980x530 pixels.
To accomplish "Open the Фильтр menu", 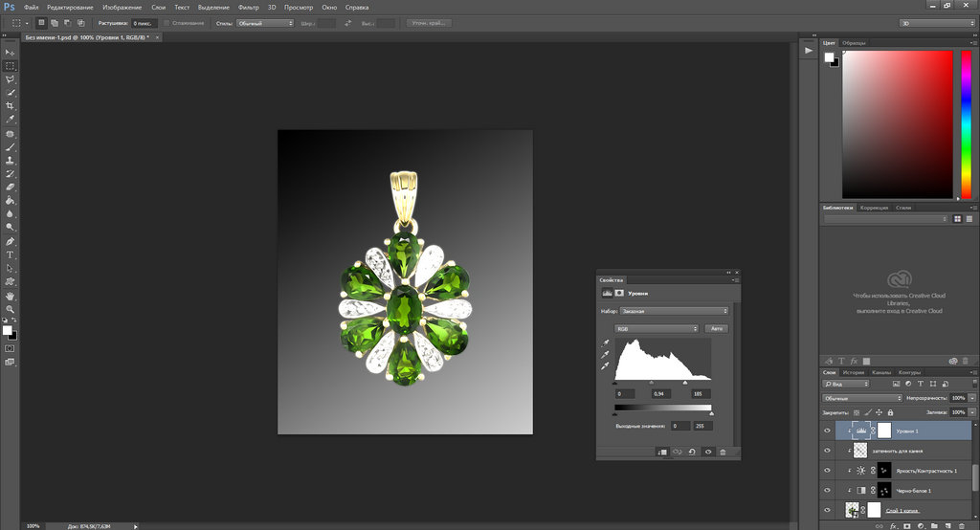I will click(248, 7).
